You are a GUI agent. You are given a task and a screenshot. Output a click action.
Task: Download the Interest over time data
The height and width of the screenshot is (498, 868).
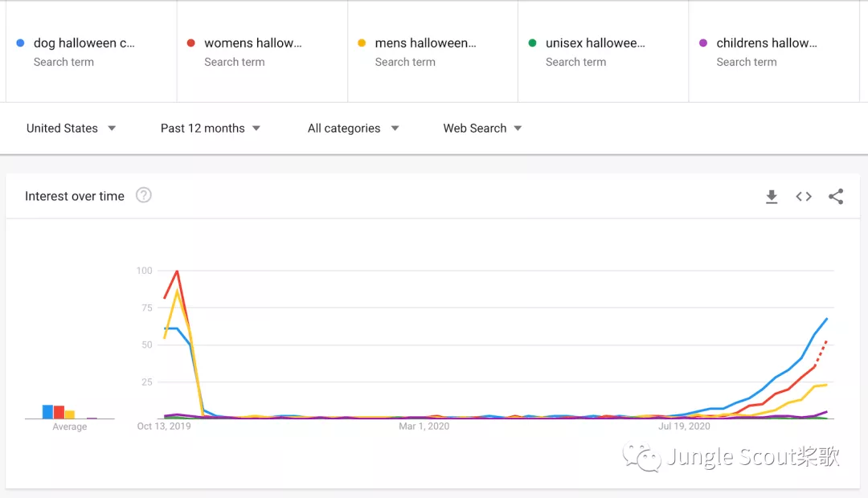coord(772,197)
